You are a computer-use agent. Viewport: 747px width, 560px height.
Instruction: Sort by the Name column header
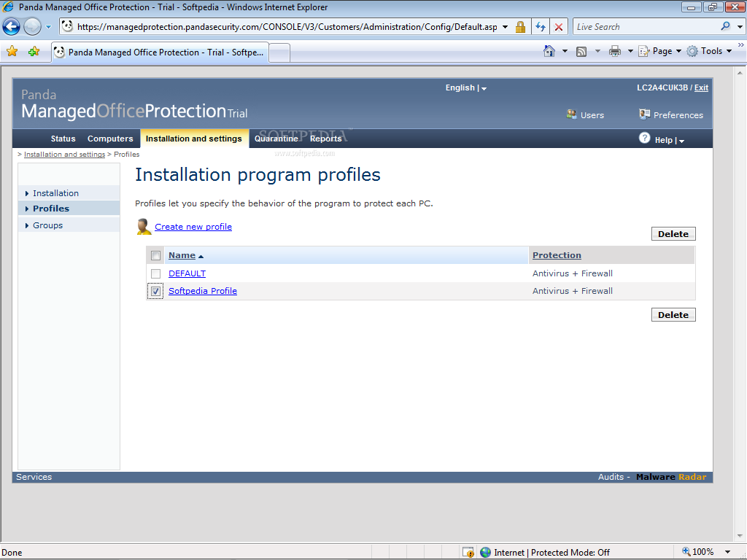pyautogui.click(x=182, y=255)
